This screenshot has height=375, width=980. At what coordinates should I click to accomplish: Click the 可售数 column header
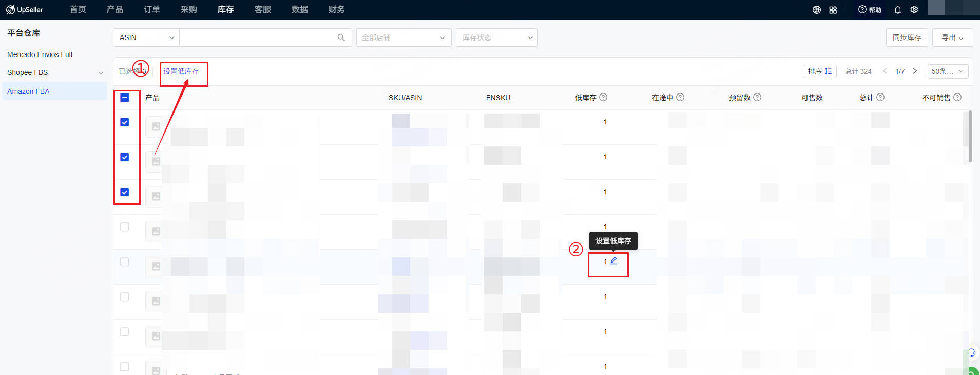812,98
